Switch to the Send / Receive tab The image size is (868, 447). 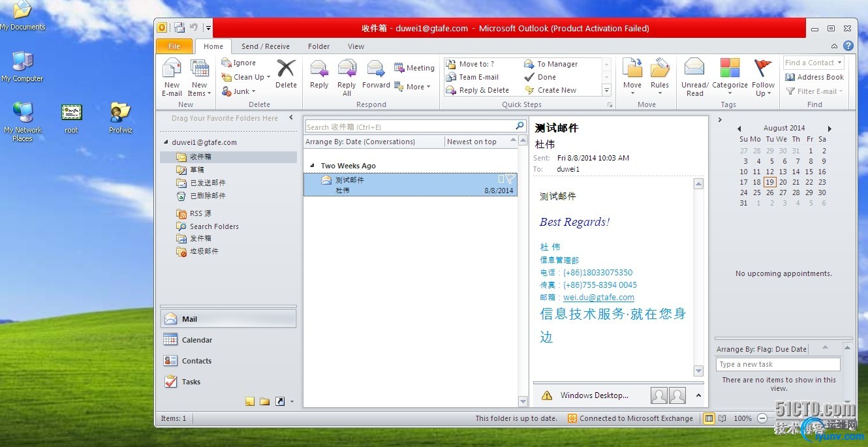pos(266,46)
